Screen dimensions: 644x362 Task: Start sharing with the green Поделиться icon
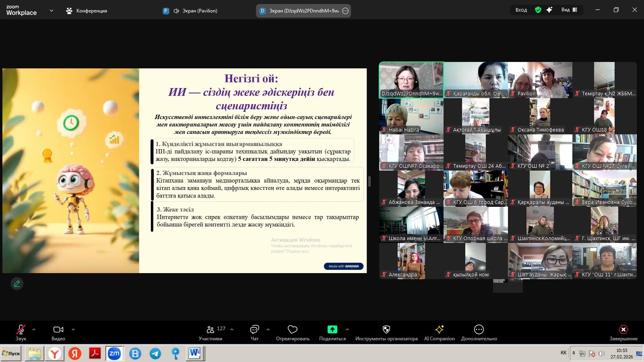(x=332, y=330)
